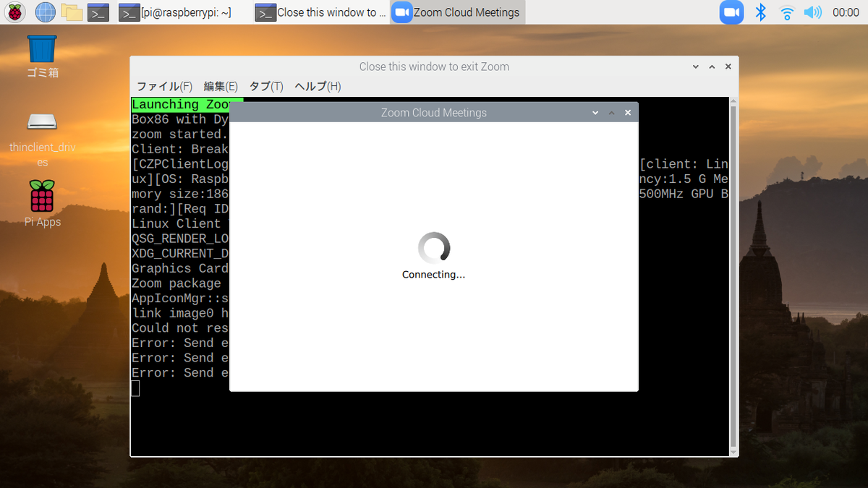Select Zoom Cloud Meetings taskbar task
868x488 pixels.
[457, 12]
